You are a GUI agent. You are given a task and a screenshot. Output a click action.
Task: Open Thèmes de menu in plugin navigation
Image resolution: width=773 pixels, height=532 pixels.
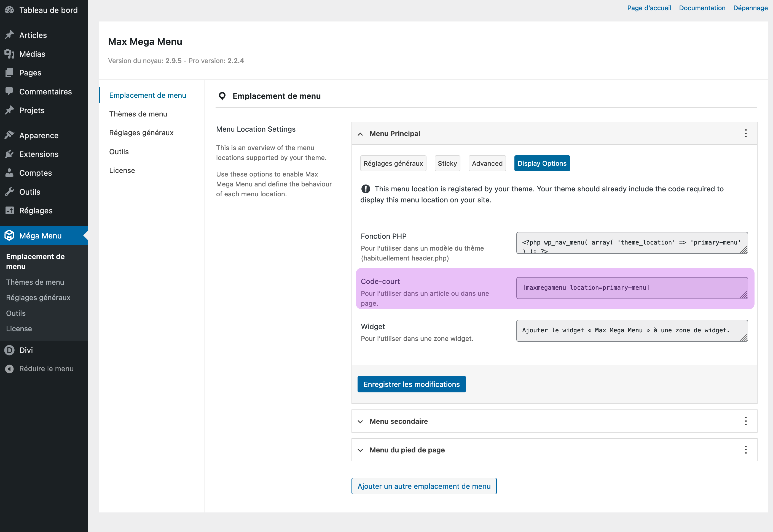tap(138, 114)
